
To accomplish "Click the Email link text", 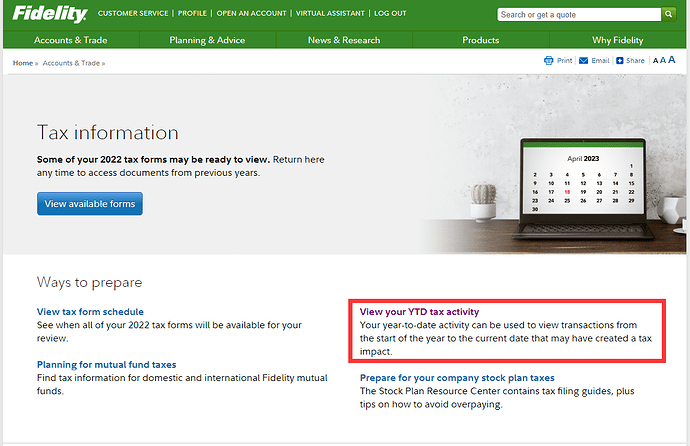I will [600, 61].
